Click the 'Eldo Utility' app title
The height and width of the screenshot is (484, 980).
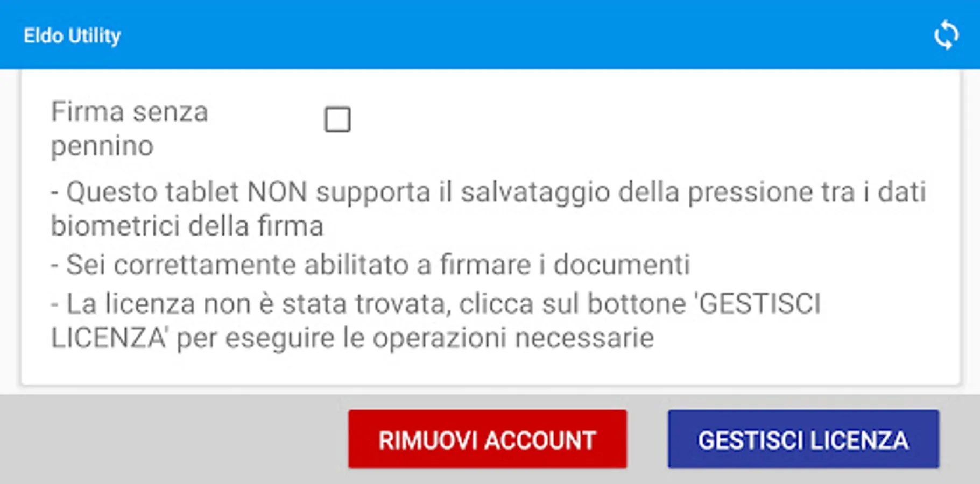coord(72,35)
